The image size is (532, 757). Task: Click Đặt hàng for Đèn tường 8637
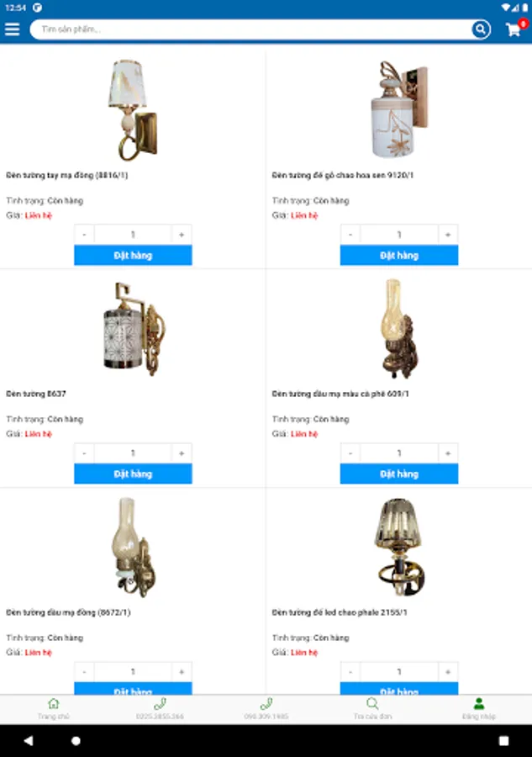pyautogui.click(x=133, y=474)
